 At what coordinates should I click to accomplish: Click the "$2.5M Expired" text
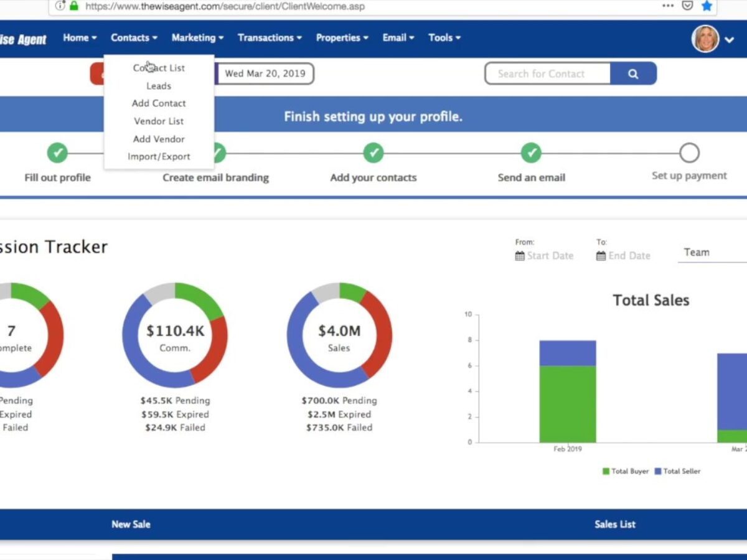339,414
